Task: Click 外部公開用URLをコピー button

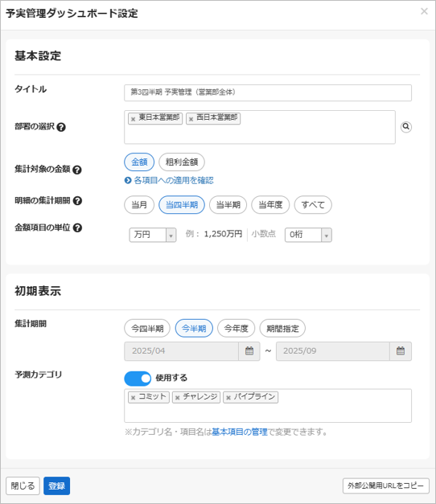Action: (x=386, y=486)
